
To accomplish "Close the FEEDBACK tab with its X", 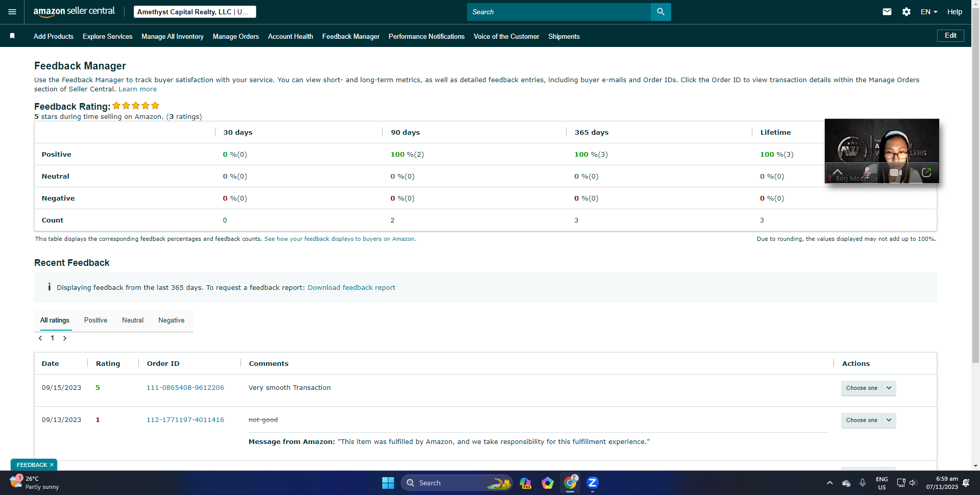I will 52,465.
